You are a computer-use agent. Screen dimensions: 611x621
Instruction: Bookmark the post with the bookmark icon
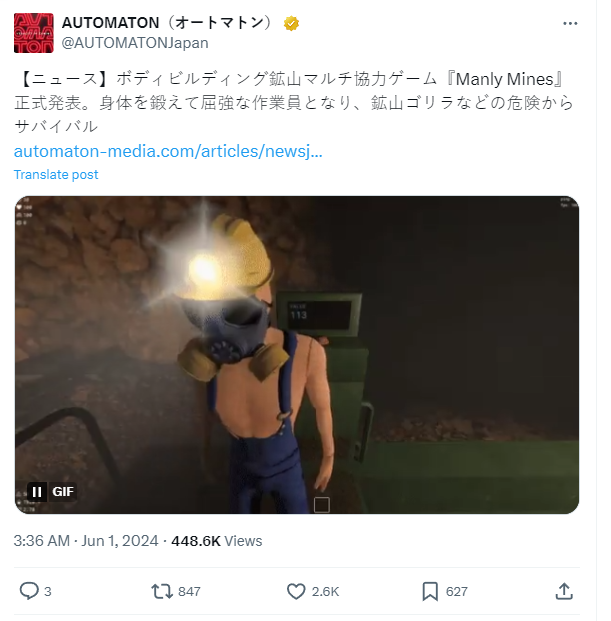(x=430, y=591)
